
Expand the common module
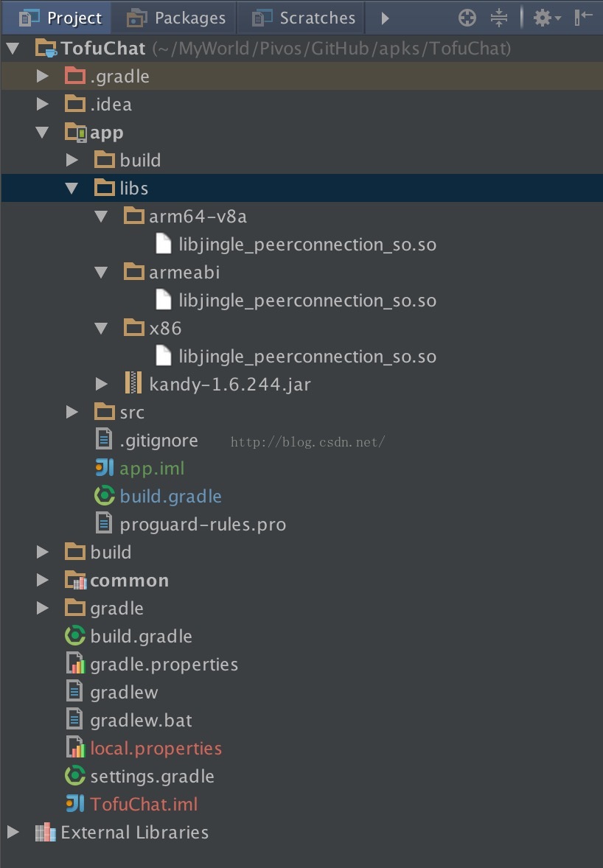(x=43, y=580)
